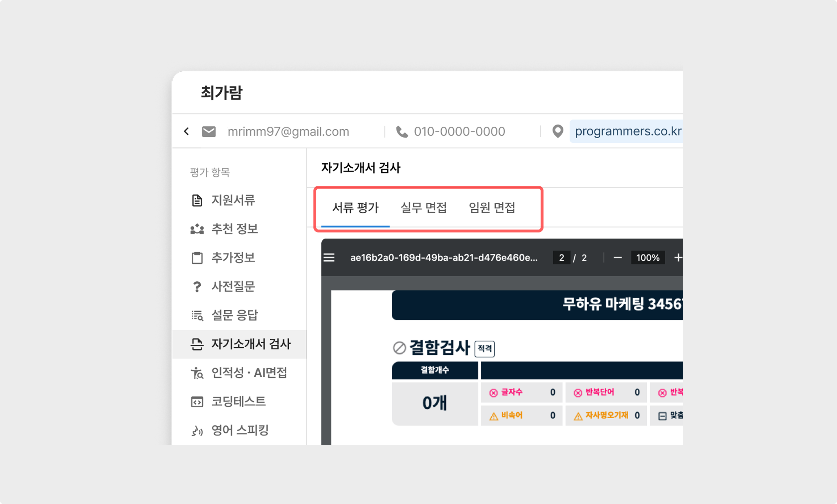The height and width of the screenshot is (504, 837).
Task: Open the 지원서류 documents section
Action: 233,200
